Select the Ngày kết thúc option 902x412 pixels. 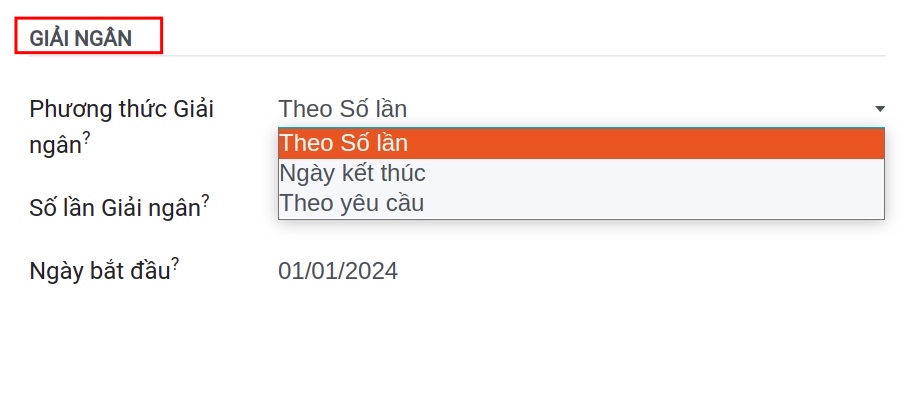[x=581, y=174]
